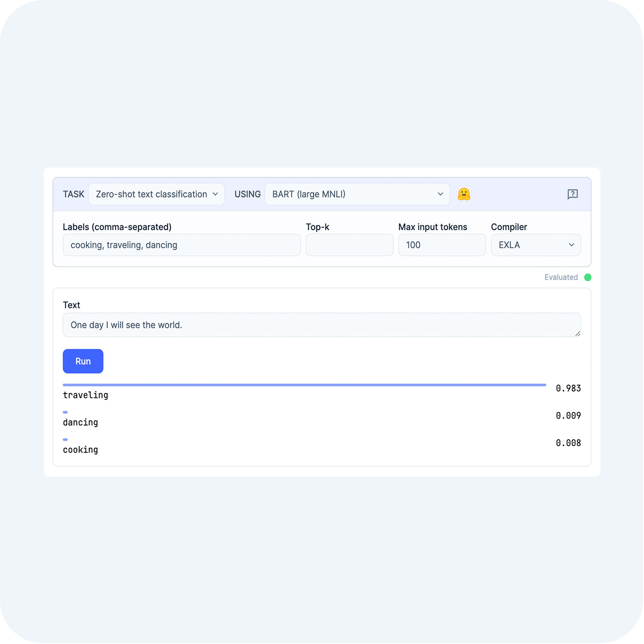Click the 0.983 score value
Screen dimensions: 644x644
point(568,389)
